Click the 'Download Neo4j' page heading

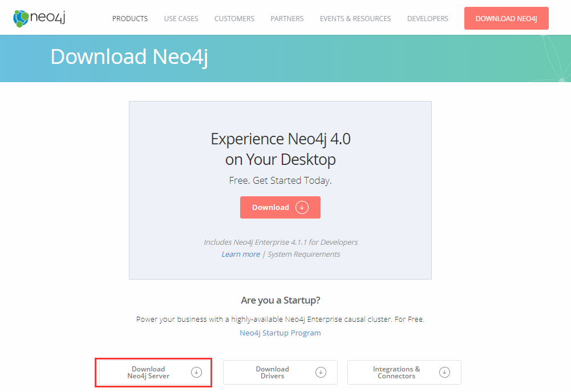click(x=129, y=57)
